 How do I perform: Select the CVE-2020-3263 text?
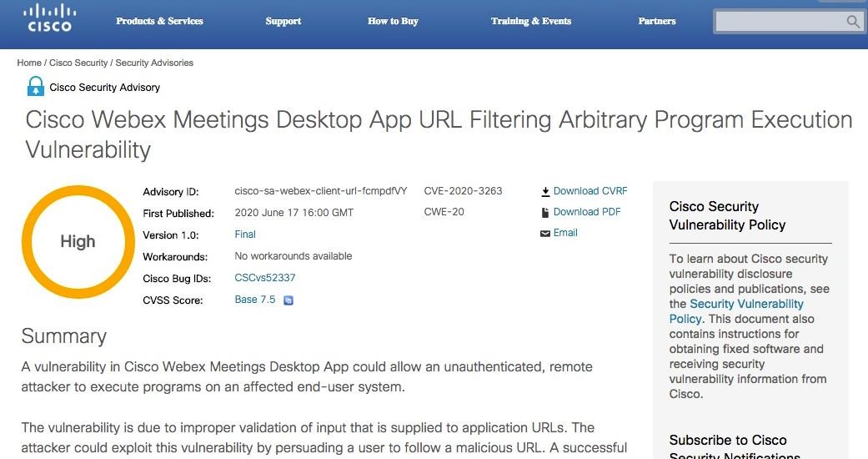point(464,191)
